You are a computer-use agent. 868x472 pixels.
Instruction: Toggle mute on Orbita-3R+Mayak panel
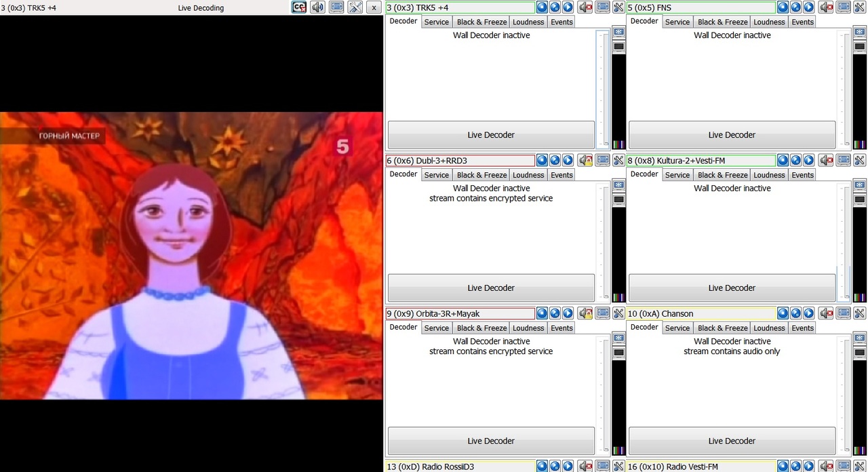click(x=585, y=313)
